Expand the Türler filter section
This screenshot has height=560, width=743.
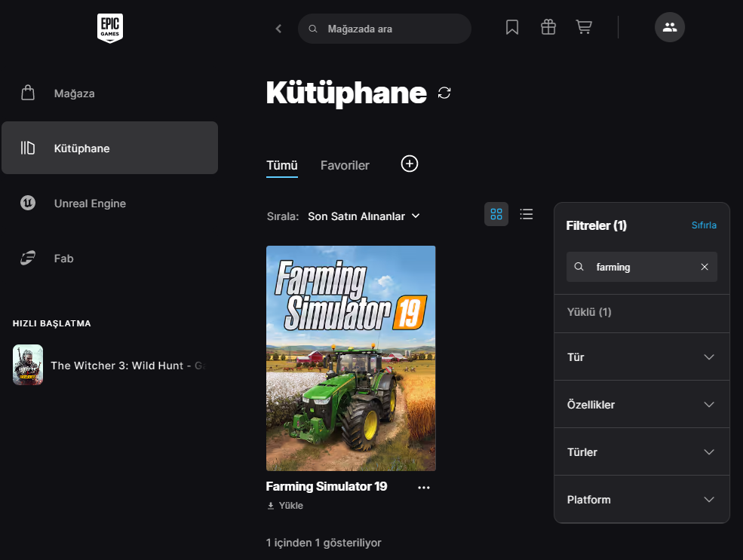[642, 451]
